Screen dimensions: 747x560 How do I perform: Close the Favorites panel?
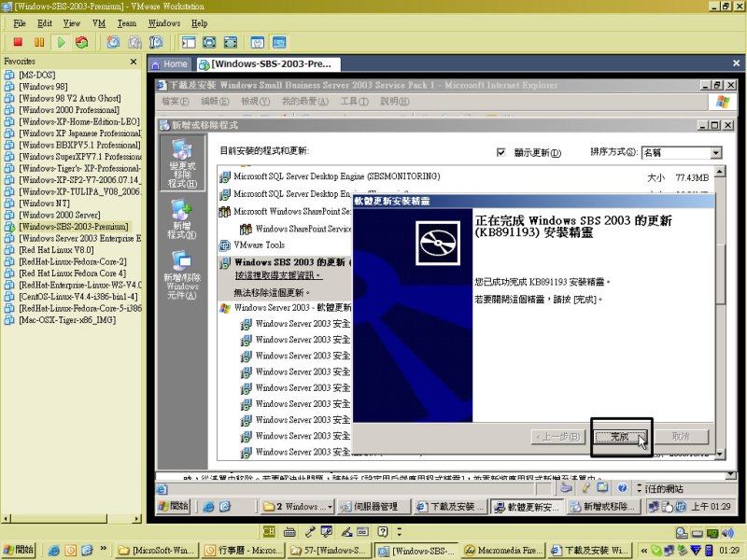coord(134,62)
